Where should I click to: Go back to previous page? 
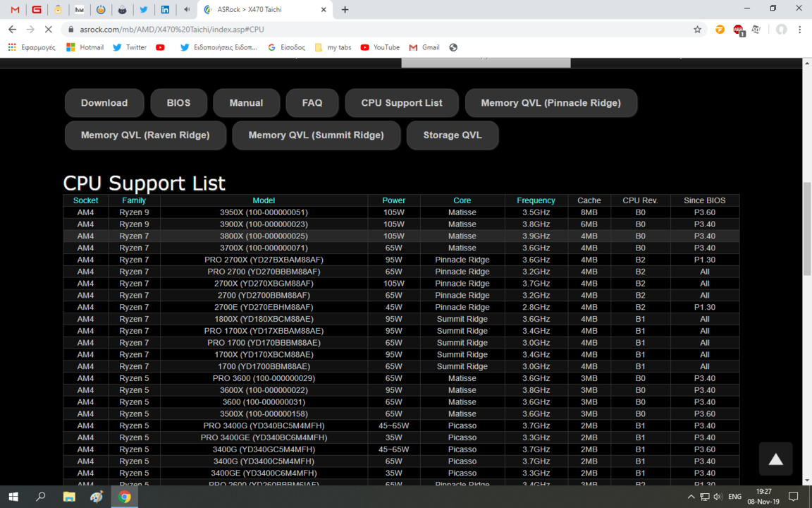[13, 30]
